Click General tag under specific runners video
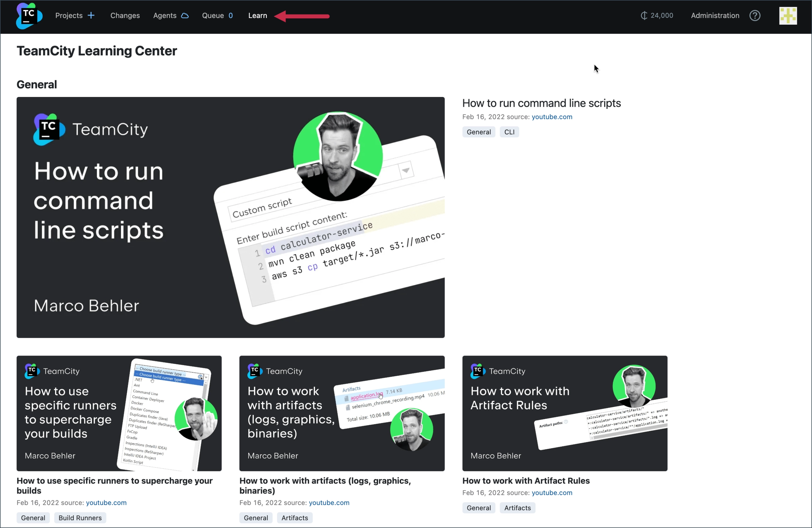 coord(33,518)
